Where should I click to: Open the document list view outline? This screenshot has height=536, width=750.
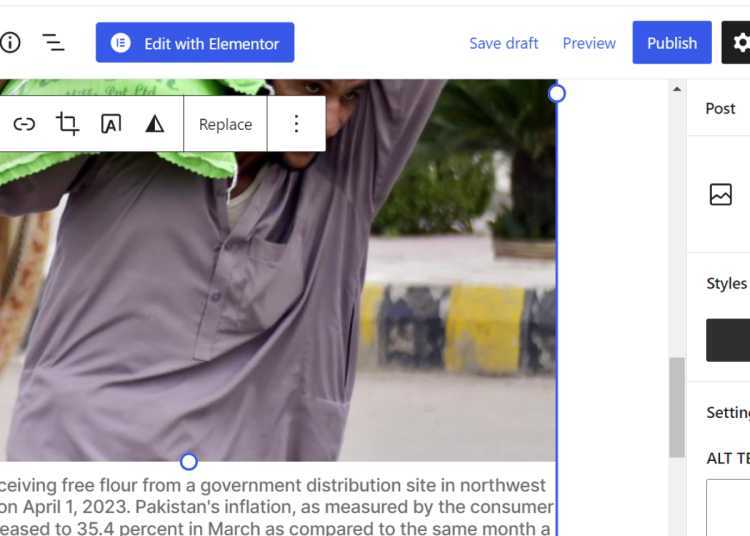coord(53,43)
